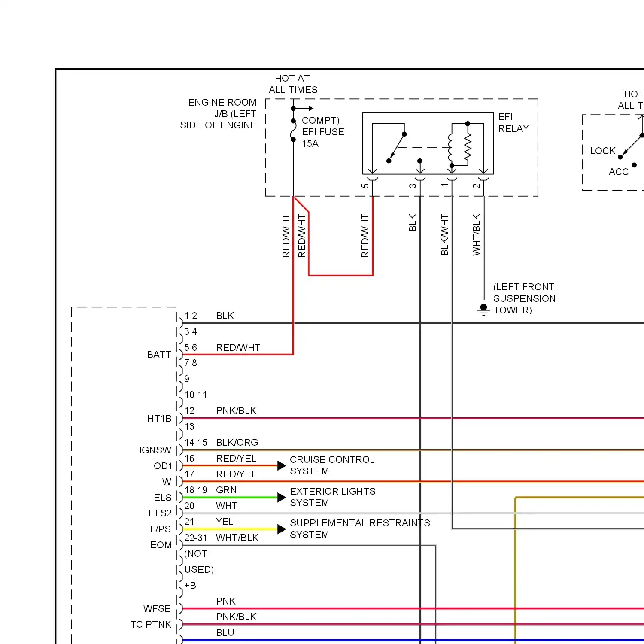The image size is (644, 644).
Task: Click the ACC ignition position label
Action: [x=618, y=172]
